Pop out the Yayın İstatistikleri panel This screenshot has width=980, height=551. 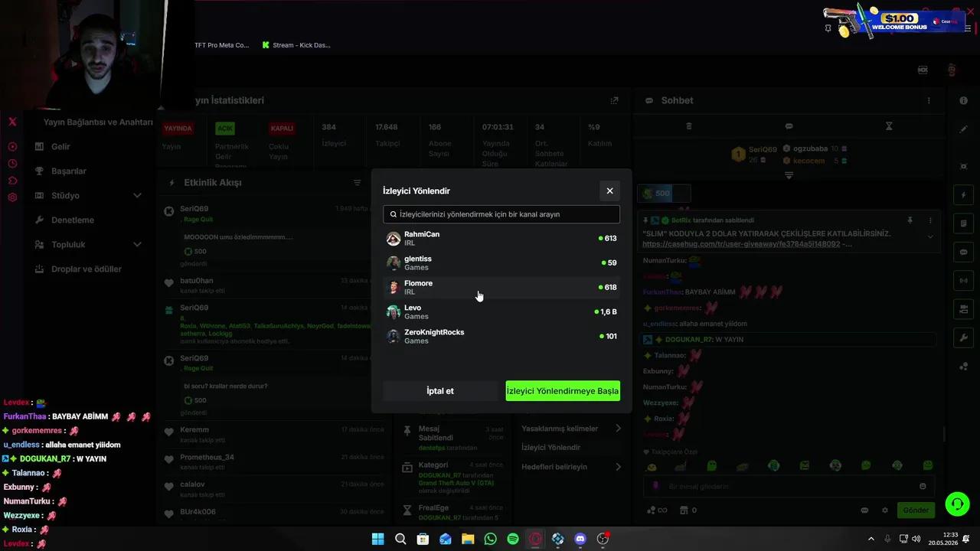pos(614,100)
